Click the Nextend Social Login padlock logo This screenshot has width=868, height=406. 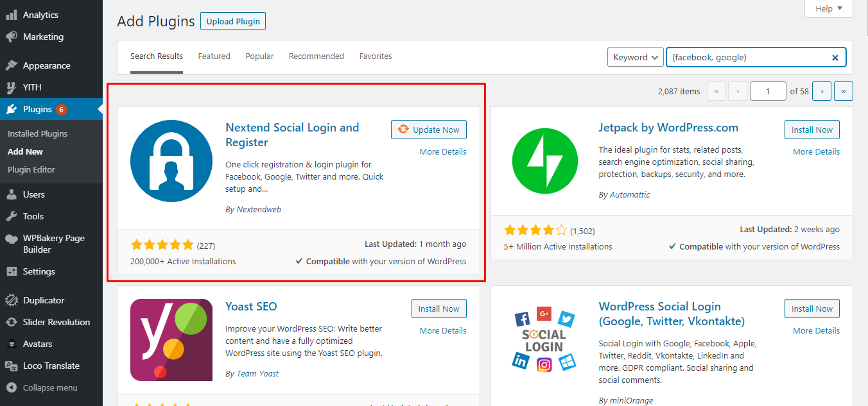[171, 160]
